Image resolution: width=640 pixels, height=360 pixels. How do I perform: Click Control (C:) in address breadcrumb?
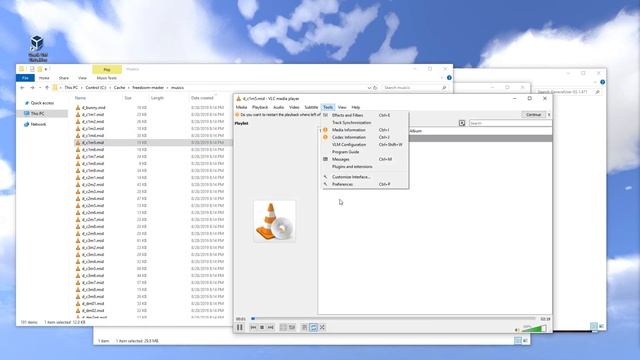click(96, 88)
